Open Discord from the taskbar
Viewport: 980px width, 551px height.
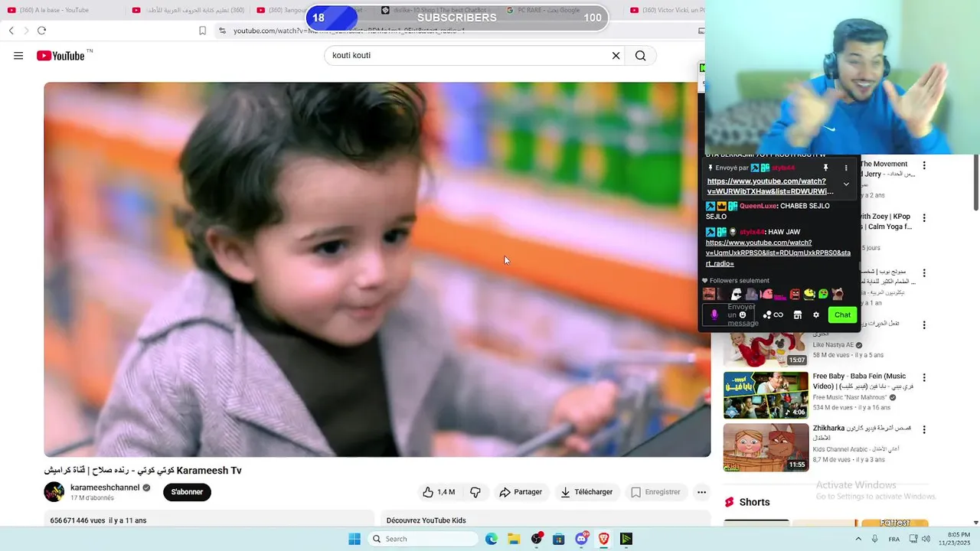582,539
